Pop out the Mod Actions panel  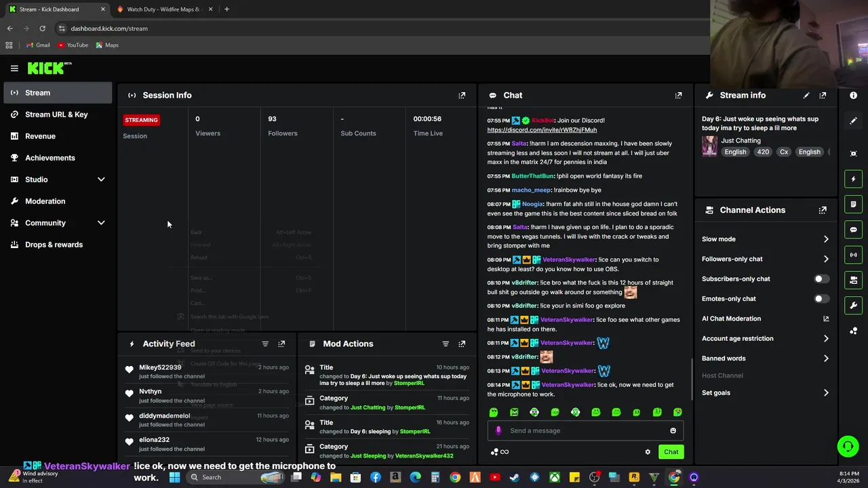coord(462,344)
